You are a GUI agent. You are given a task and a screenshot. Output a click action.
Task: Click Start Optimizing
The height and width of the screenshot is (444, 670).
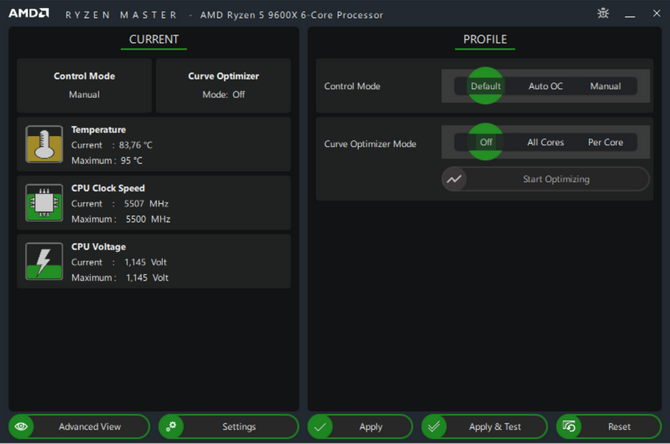[x=546, y=179]
